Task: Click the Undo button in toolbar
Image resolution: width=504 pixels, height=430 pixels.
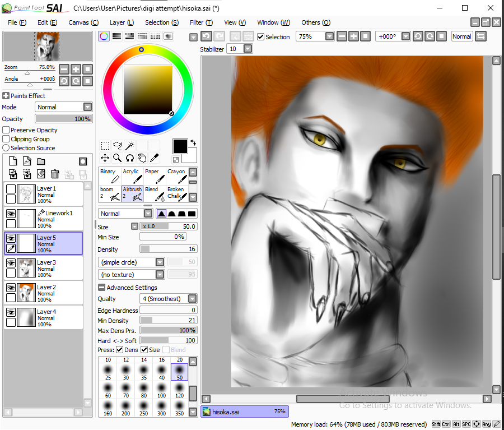Action: 206,36
